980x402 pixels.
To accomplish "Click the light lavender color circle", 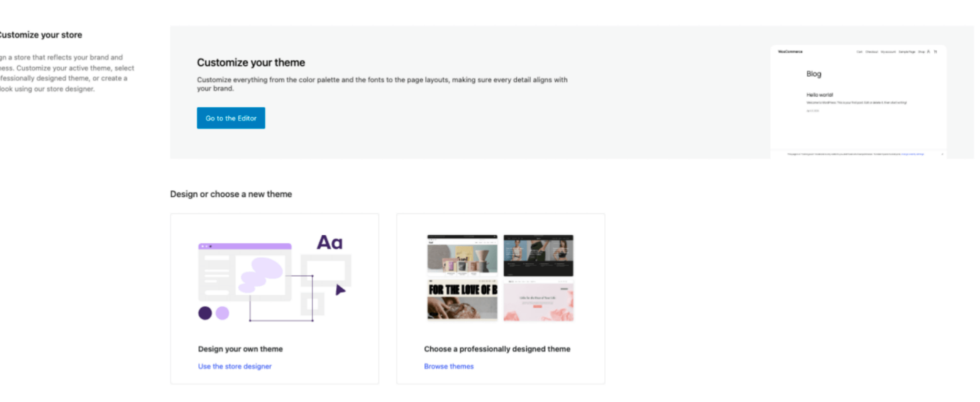I will click(222, 313).
